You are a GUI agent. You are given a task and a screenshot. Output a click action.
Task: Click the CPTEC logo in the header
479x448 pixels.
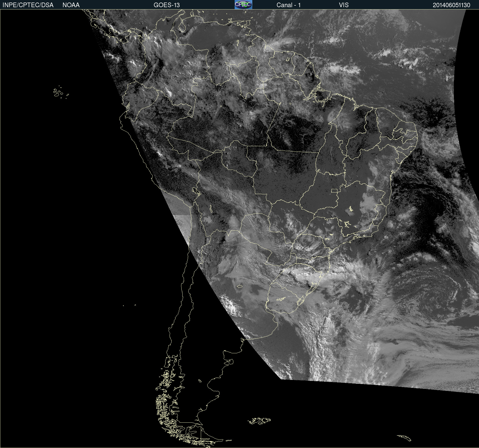[x=243, y=5]
